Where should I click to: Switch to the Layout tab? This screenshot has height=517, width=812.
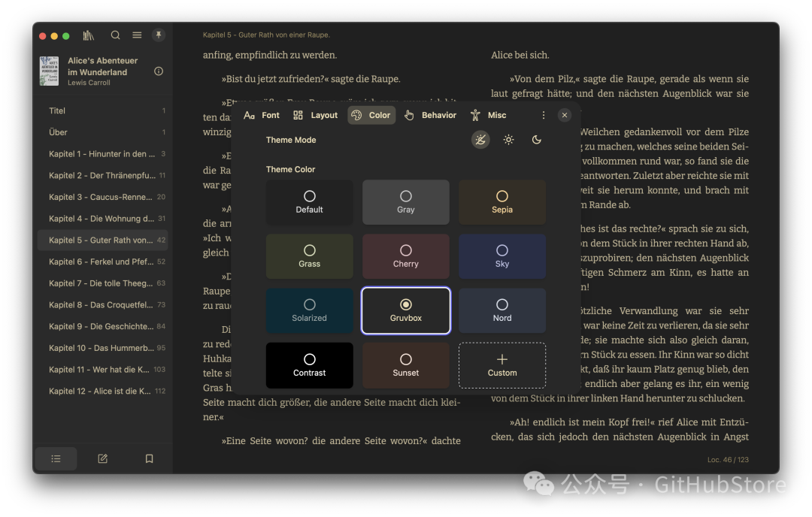tap(315, 116)
